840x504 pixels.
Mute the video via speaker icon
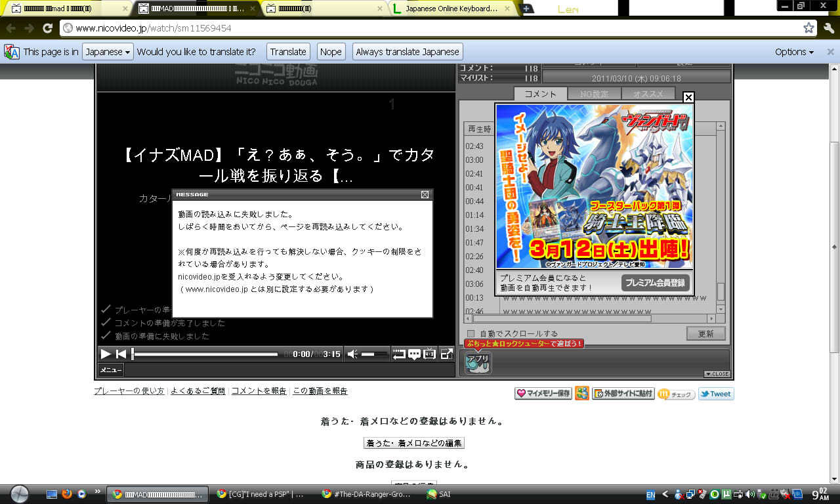(352, 354)
